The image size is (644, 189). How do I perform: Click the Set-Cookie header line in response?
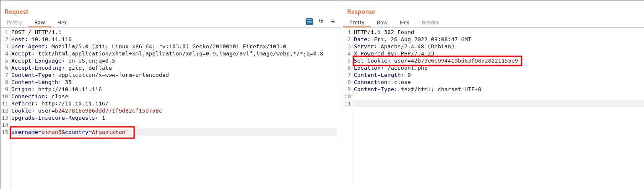pos(436,61)
